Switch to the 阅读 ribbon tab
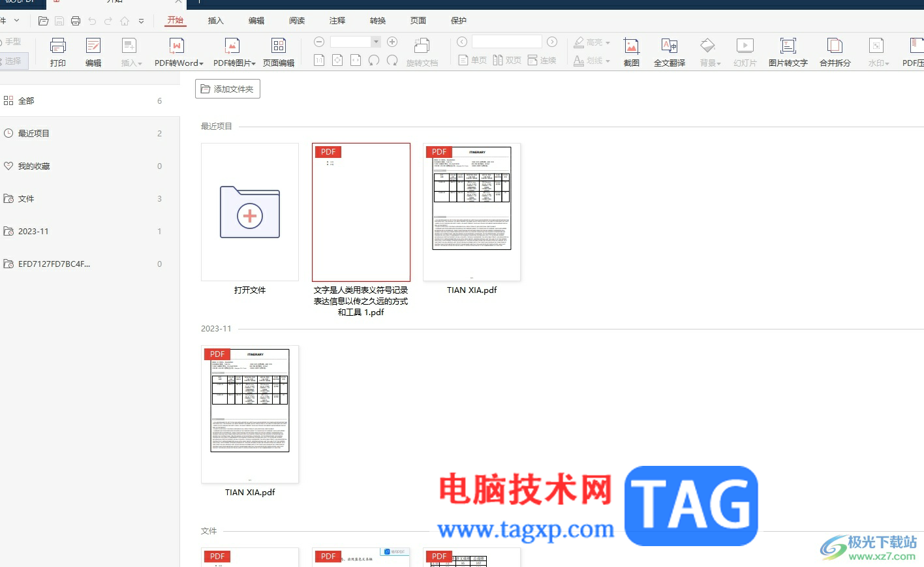 [x=297, y=21]
